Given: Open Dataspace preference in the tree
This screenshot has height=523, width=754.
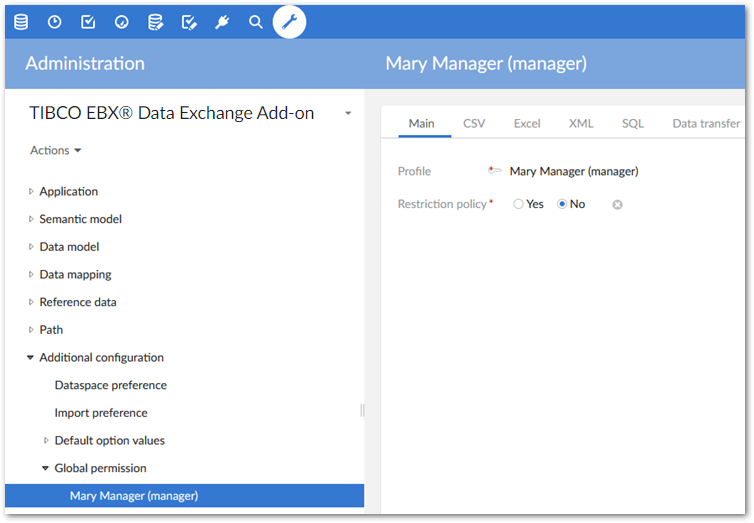Looking at the screenshot, I should click(x=110, y=385).
